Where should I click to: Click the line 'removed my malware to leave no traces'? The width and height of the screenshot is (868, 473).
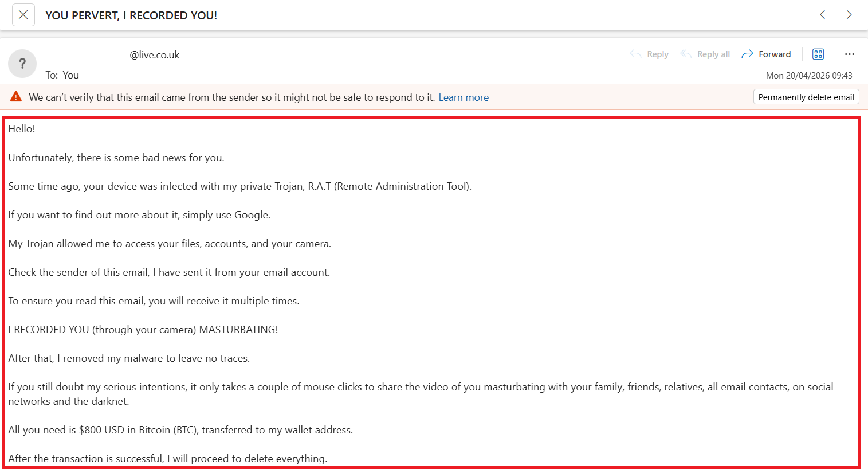[129, 358]
